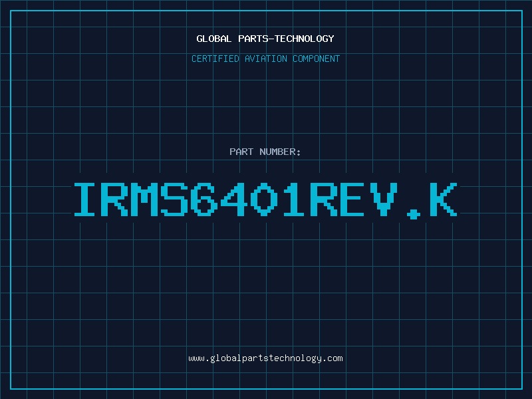Open the www.globalpartstechnology.com link
Image resolution: width=532 pixels, height=399 pixels.
click(265, 358)
